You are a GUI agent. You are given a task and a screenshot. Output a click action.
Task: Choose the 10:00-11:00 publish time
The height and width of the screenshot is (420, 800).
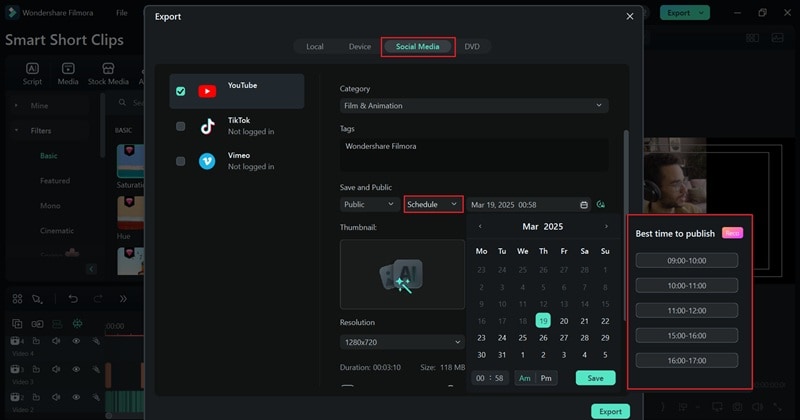coord(687,286)
